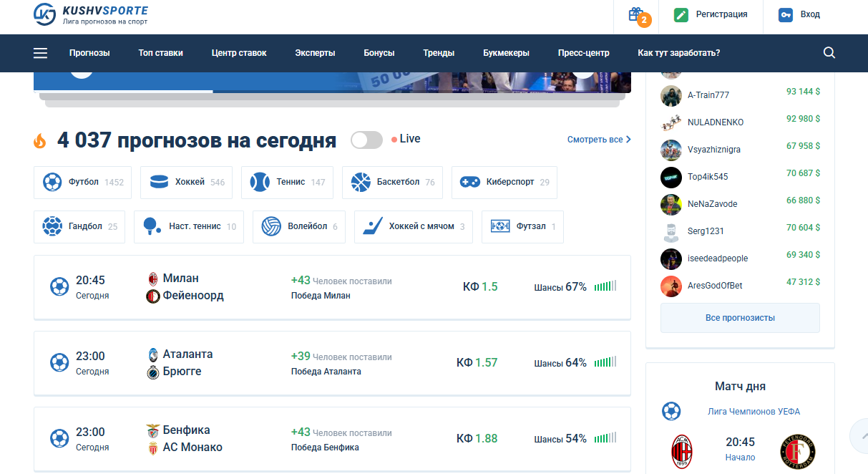Open the Милан vs Фейеноорд prediction
Viewport: 868px width, 474px height.
click(332, 287)
